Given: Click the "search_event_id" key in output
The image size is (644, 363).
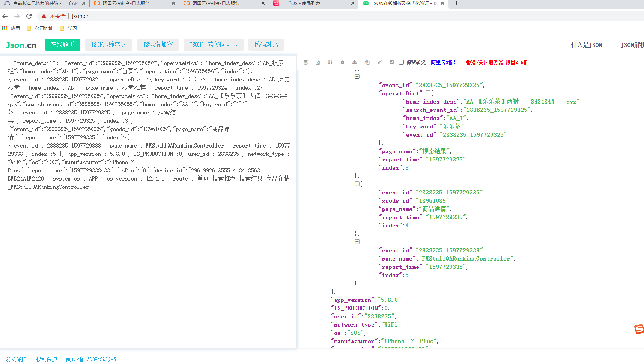Looking at the screenshot, I should pos(432,110).
